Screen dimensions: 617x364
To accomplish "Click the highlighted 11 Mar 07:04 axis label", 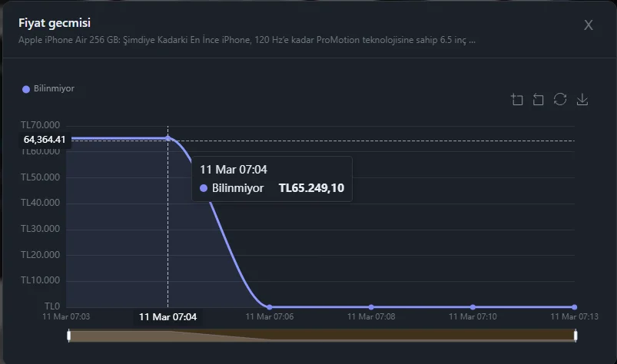I will pos(168,316).
